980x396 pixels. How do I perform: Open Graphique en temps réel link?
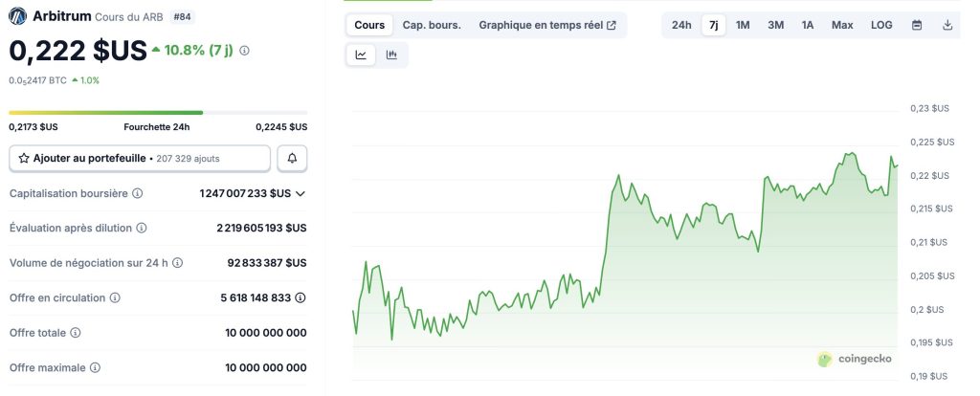[x=547, y=25]
